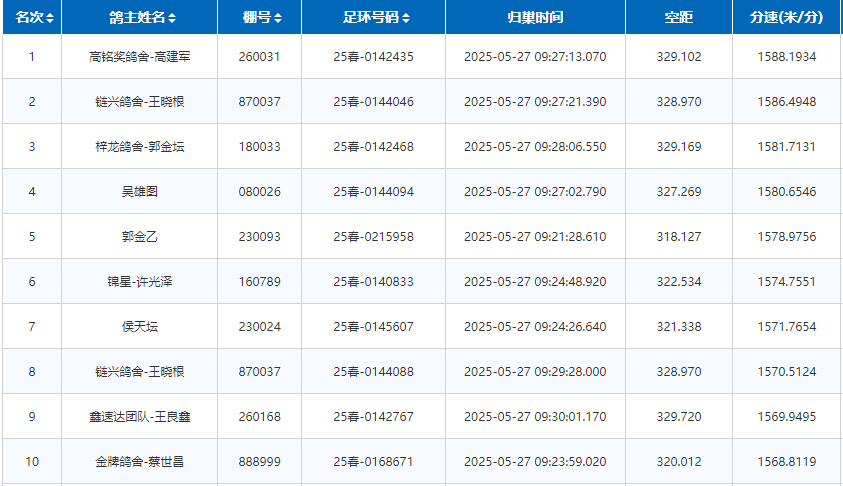
Task: Click distance value 327.269
Action: point(679,191)
